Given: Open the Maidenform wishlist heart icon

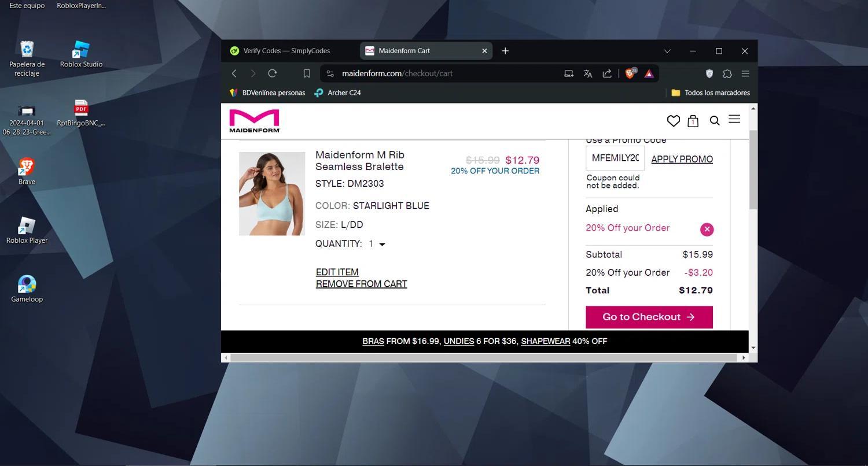Looking at the screenshot, I should [x=673, y=121].
